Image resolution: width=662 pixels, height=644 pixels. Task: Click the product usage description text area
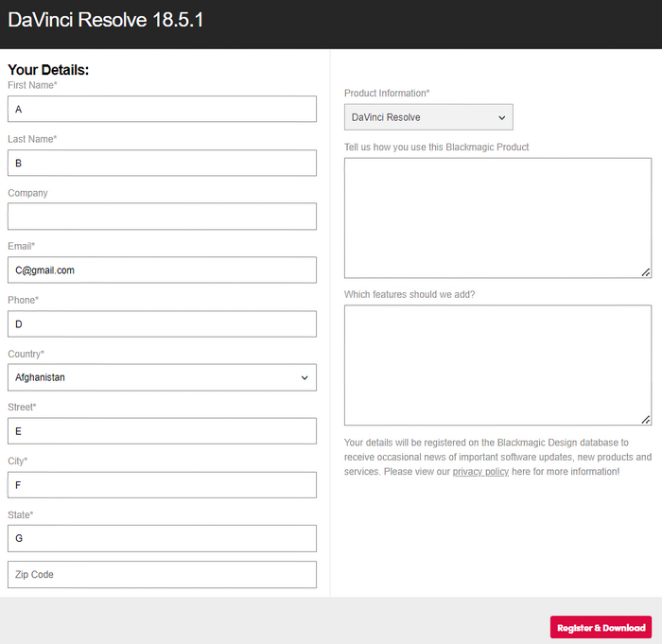pyautogui.click(x=496, y=218)
